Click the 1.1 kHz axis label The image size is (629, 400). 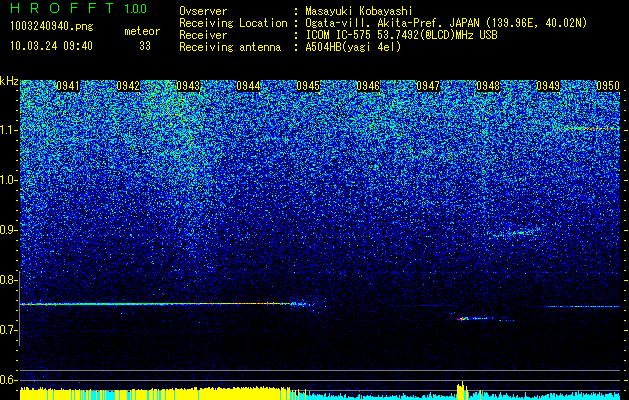[x=9, y=130]
